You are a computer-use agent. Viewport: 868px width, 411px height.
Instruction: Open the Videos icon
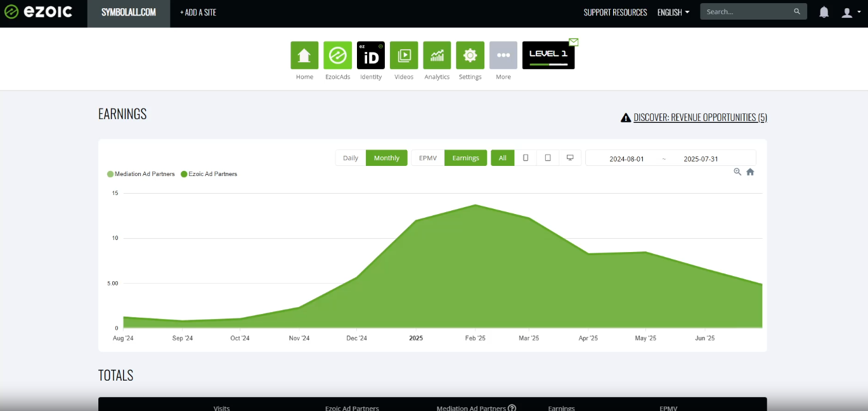coord(404,55)
